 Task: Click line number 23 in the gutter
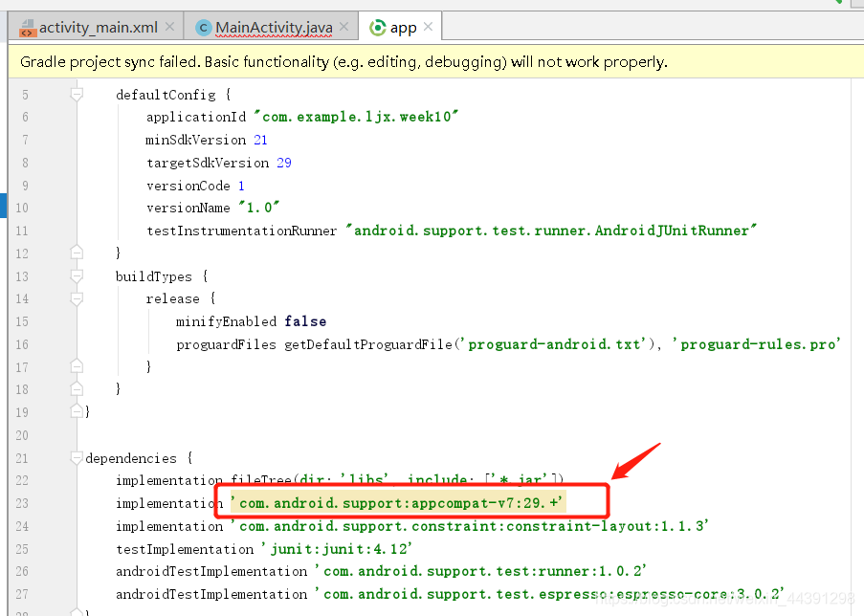[22, 503]
